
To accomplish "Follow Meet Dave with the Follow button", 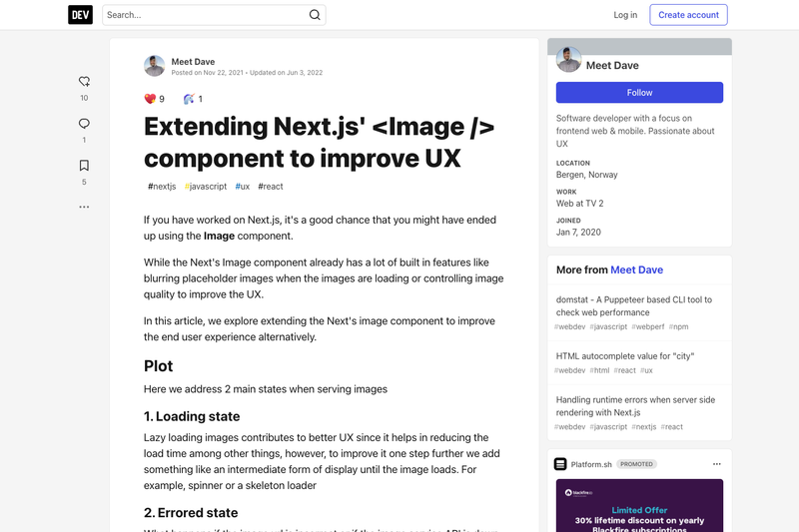I will pyautogui.click(x=639, y=93).
